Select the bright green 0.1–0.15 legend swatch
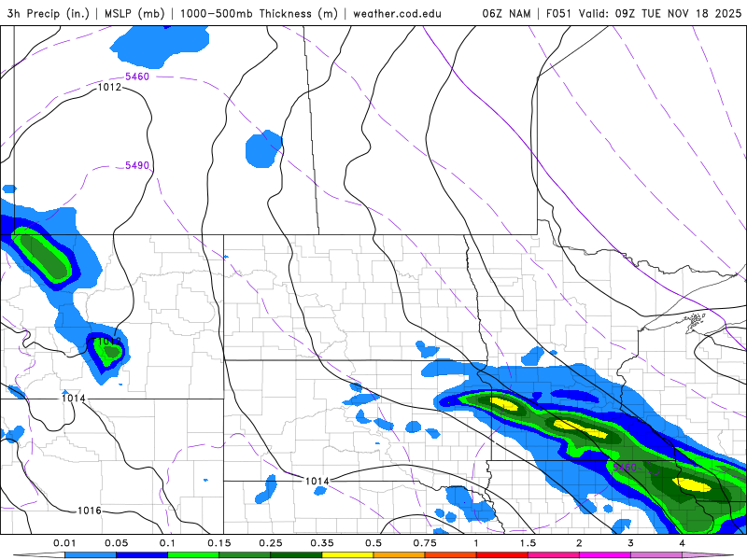 click(193, 554)
